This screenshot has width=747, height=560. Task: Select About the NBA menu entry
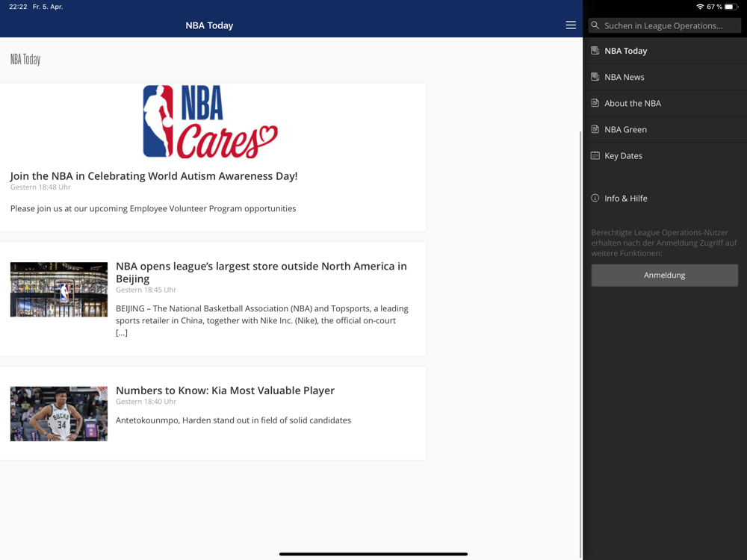coord(665,103)
